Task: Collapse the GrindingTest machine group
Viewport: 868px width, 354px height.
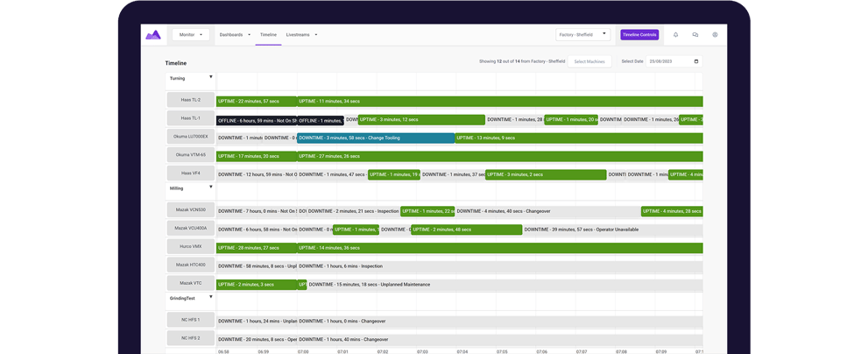Action: (x=210, y=297)
